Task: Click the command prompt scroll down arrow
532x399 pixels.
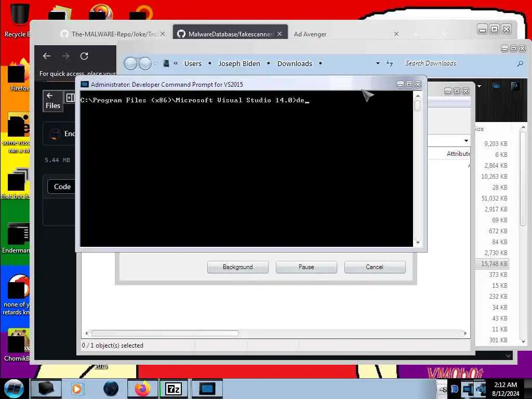Action: [x=418, y=242]
